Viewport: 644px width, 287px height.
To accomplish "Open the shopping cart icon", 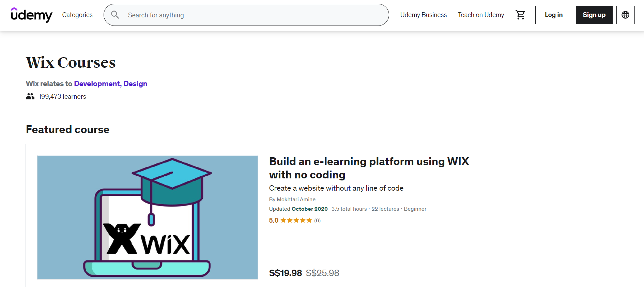I will [x=520, y=15].
